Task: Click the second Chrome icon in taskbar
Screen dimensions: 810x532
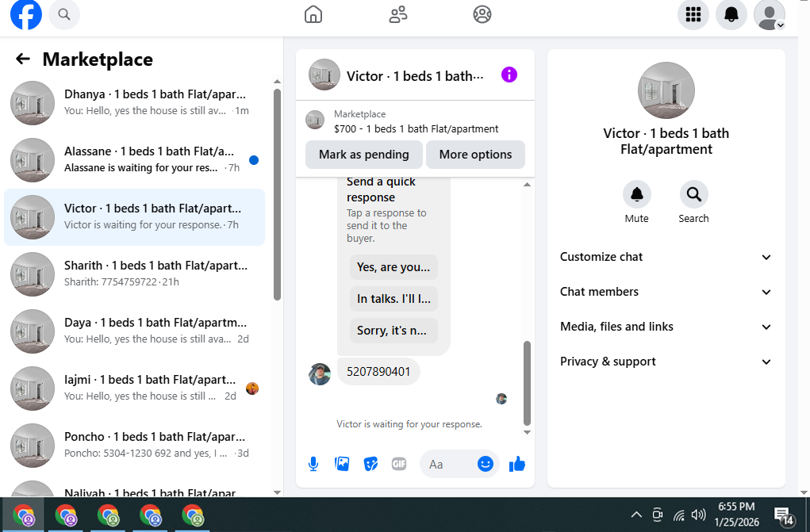Action: pyautogui.click(x=66, y=515)
